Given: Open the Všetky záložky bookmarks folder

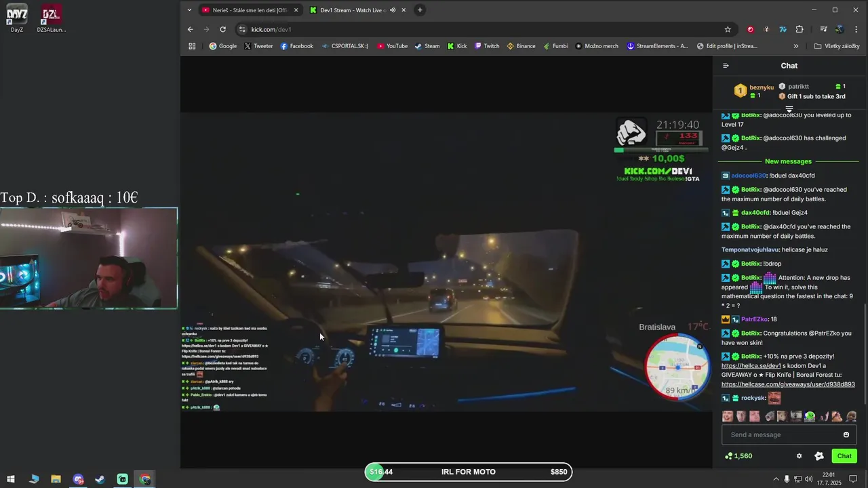Looking at the screenshot, I should point(837,46).
